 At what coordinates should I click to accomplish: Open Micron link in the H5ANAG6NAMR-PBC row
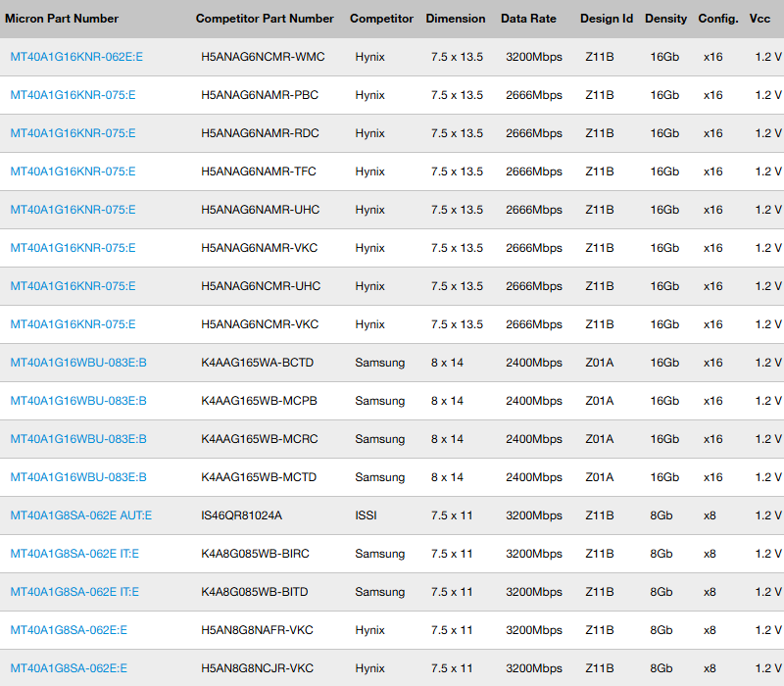point(73,95)
